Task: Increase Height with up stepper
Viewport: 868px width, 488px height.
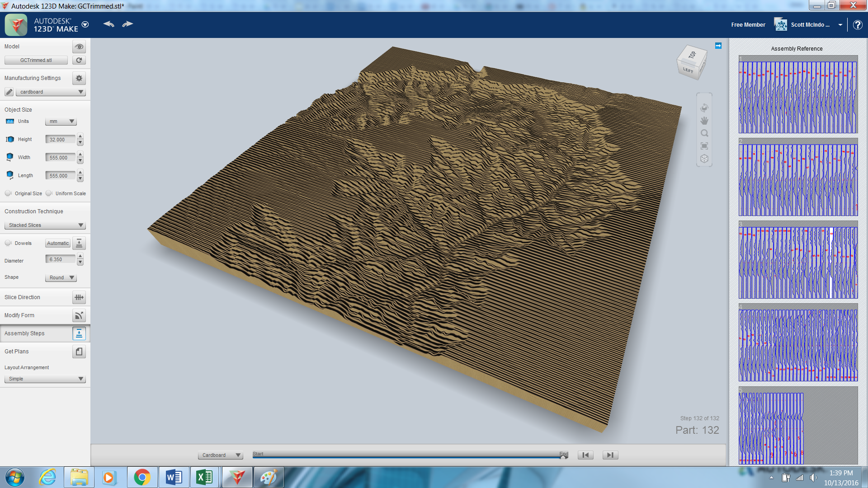Action: (x=80, y=136)
